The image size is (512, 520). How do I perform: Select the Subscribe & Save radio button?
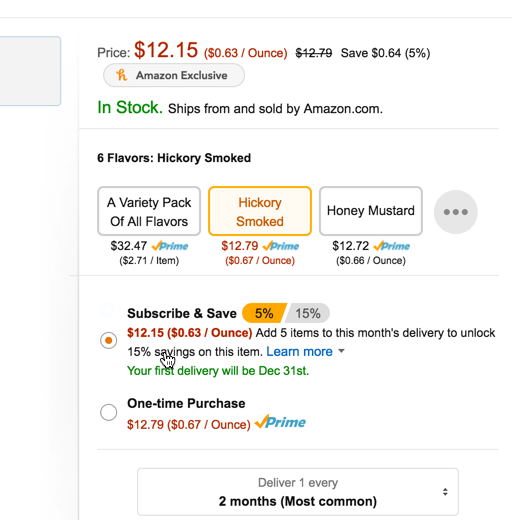pyautogui.click(x=108, y=340)
